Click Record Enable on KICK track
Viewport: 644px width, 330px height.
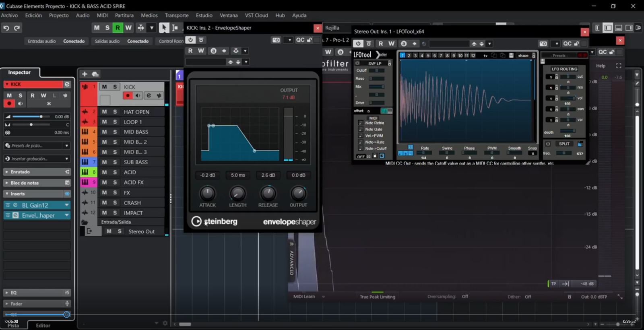(128, 95)
